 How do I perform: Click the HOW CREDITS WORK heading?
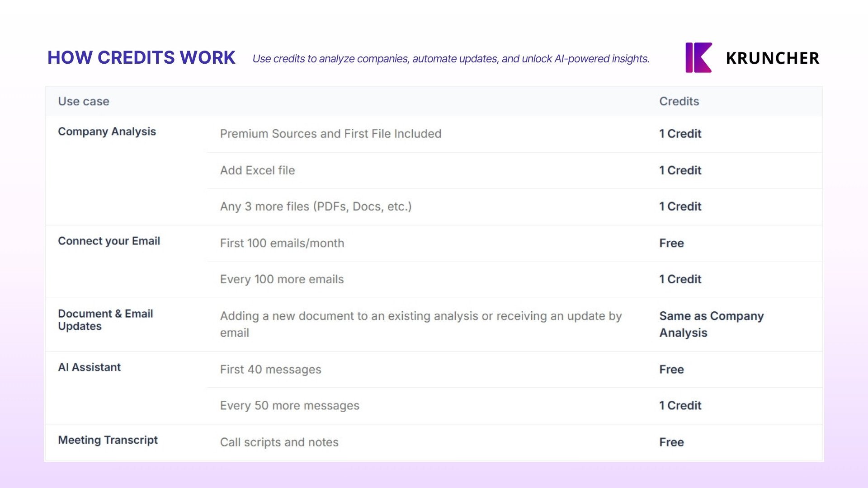142,57
